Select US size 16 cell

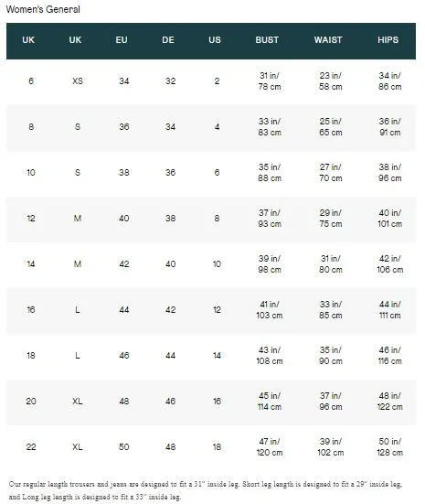pos(217,402)
